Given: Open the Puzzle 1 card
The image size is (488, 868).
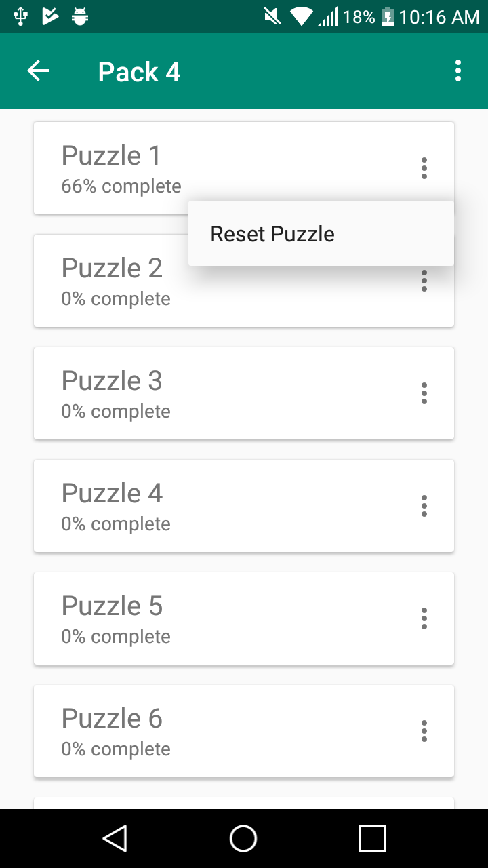Looking at the screenshot, I should tap(244, 168).
